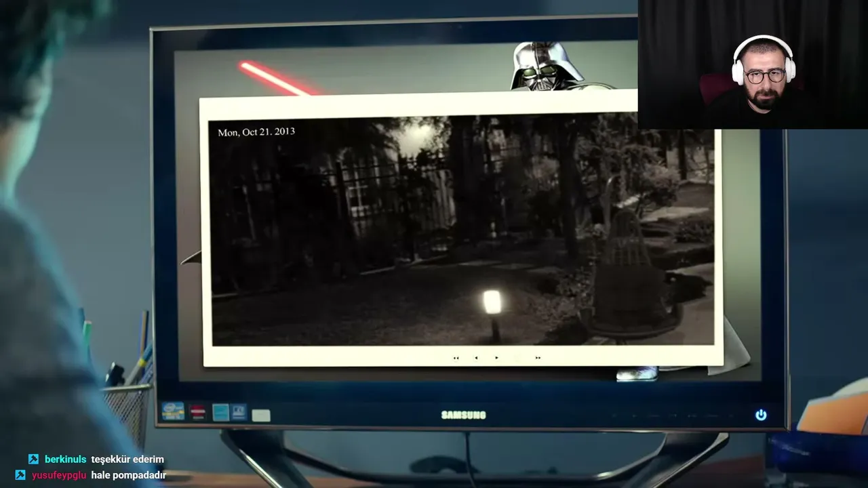Open chat user yusufeypglu
The image size is (868, 488).
59,475
